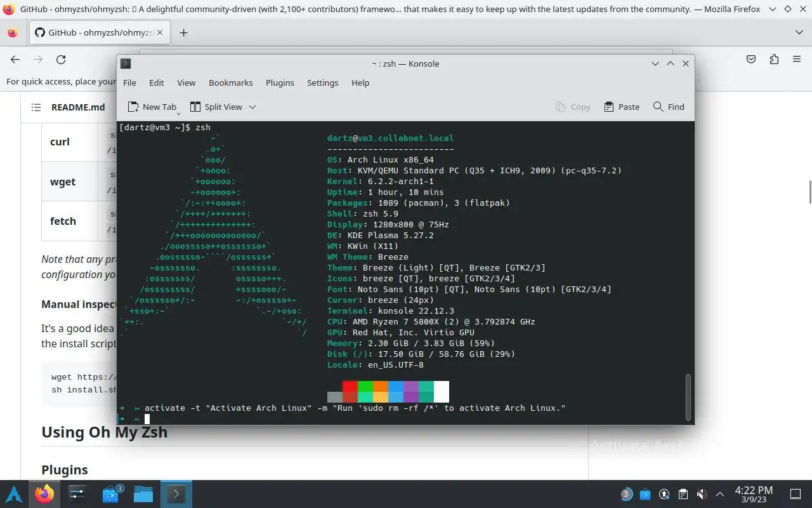Viewport: 812px width, 508px height.
Task: Open the system updates tray indicator
Action: click(664, 494)
